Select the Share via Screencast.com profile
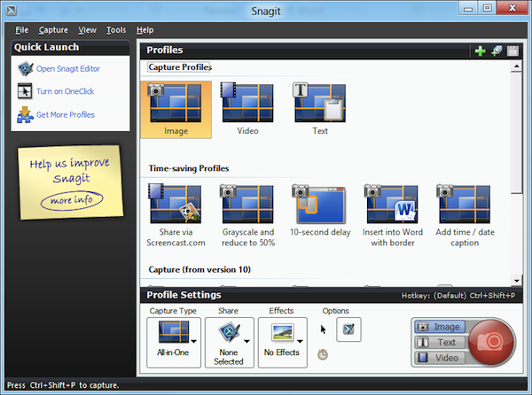This screenshot has height=395, width=532. click(176, 215)
